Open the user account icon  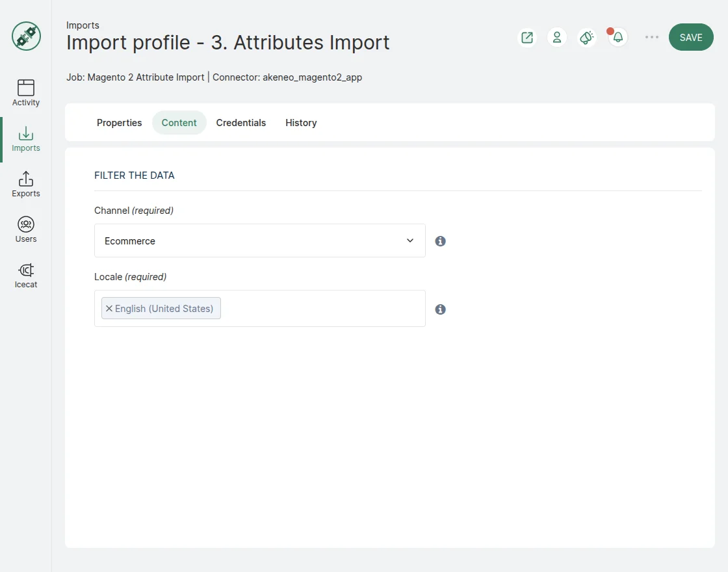(557, 38)
